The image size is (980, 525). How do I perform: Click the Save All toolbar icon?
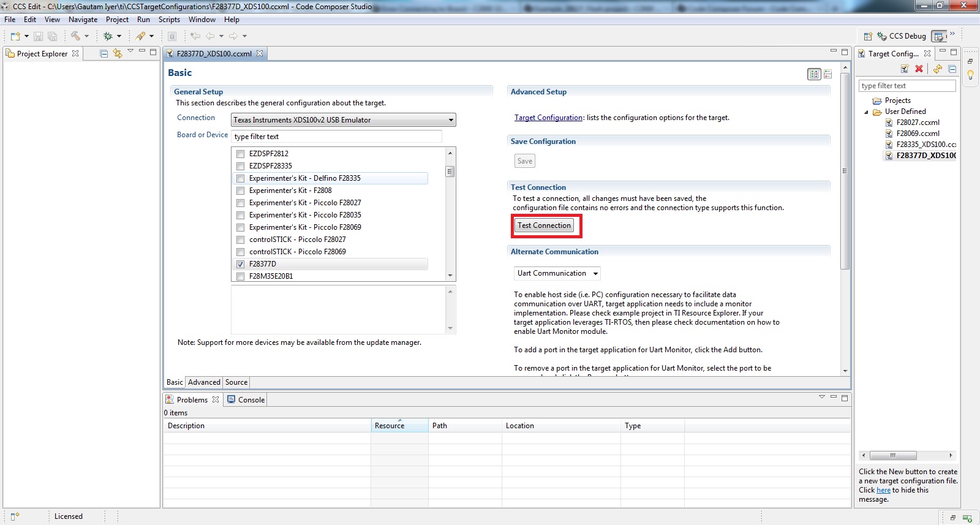52,36
